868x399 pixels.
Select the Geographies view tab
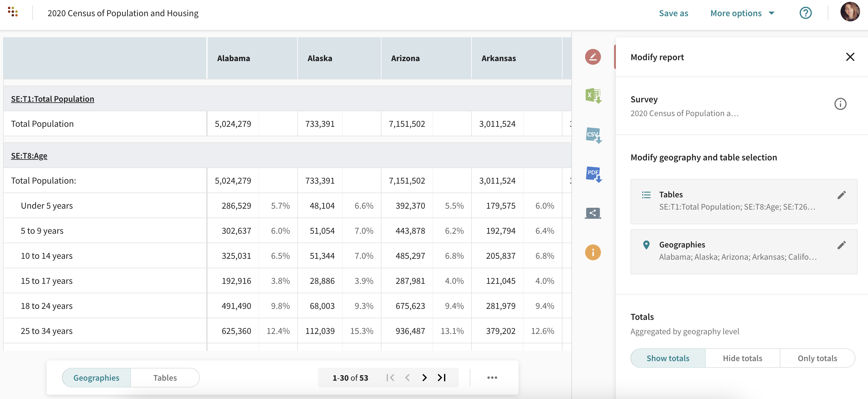tap(96, 378)
